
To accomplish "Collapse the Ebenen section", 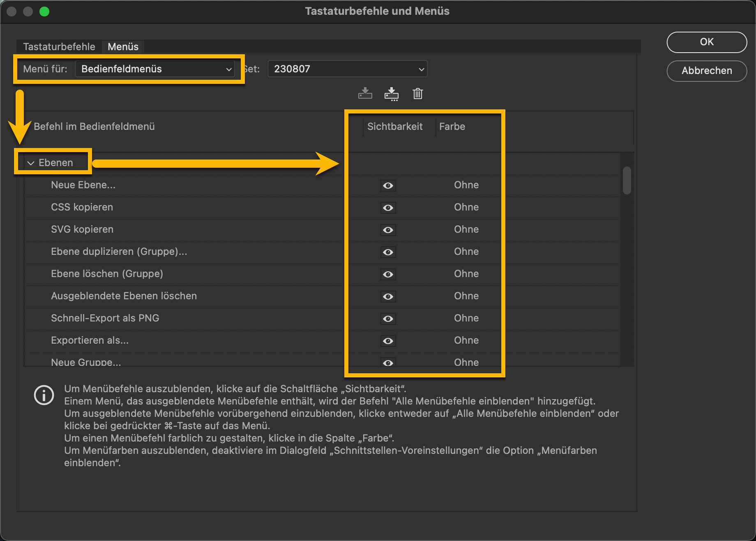I will click(31, 163).
